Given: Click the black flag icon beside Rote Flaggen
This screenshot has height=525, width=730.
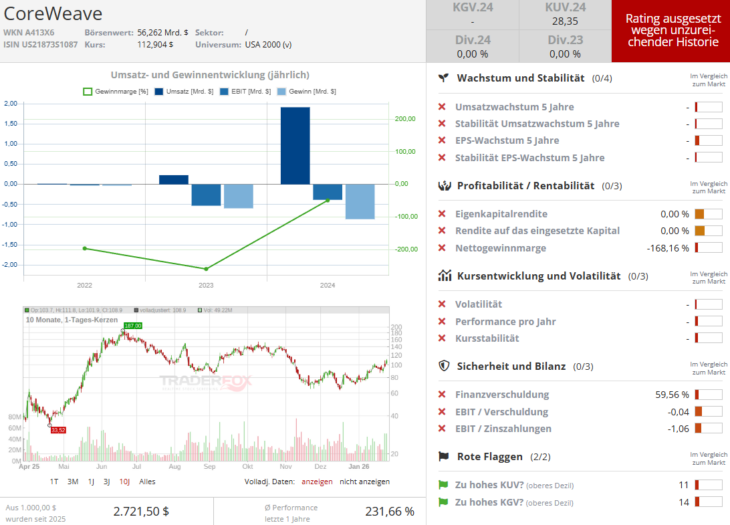Looking at the screenshot, I should coord(443,456).
